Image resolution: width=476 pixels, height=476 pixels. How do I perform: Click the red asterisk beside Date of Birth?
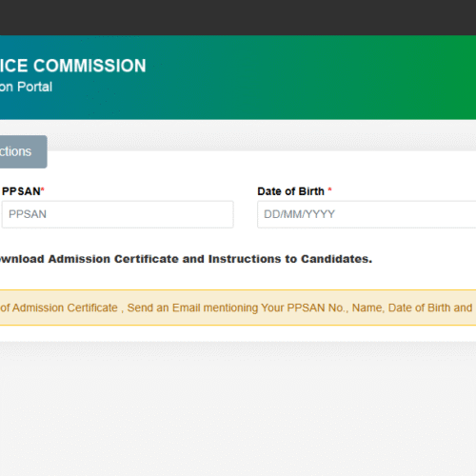pyautogui.click(x=329, y=189)
